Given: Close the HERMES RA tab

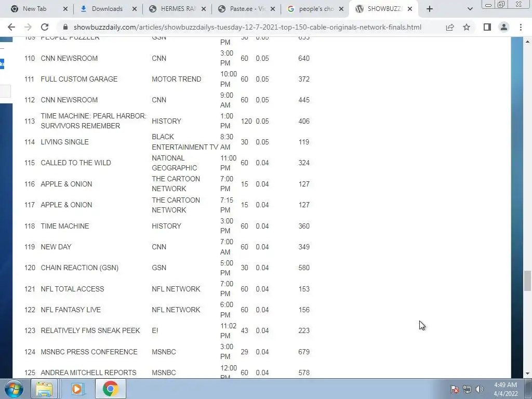Looking at the screenshot, I should coord(204,9).
